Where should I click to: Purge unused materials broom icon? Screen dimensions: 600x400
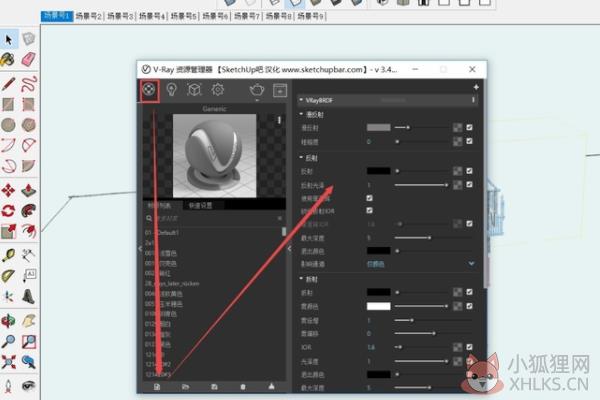(x=271, y=387)
